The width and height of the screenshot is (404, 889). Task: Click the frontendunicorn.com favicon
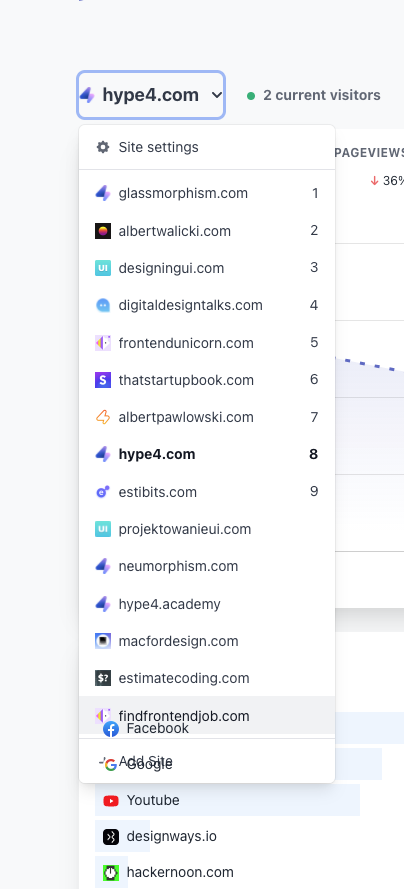(x=103, y=342)
